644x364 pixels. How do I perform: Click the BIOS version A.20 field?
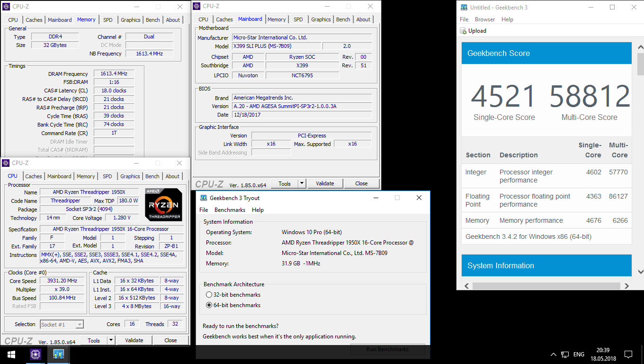[302, 106]
